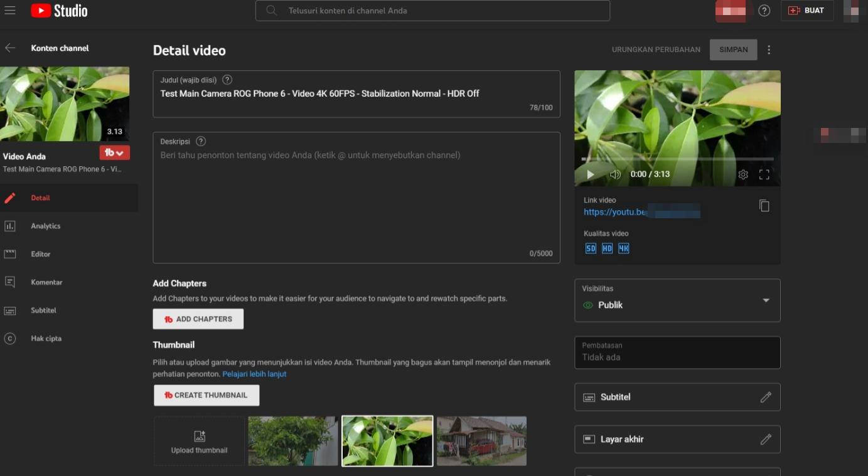Open the Komentar section

click(x=69, y=282)
